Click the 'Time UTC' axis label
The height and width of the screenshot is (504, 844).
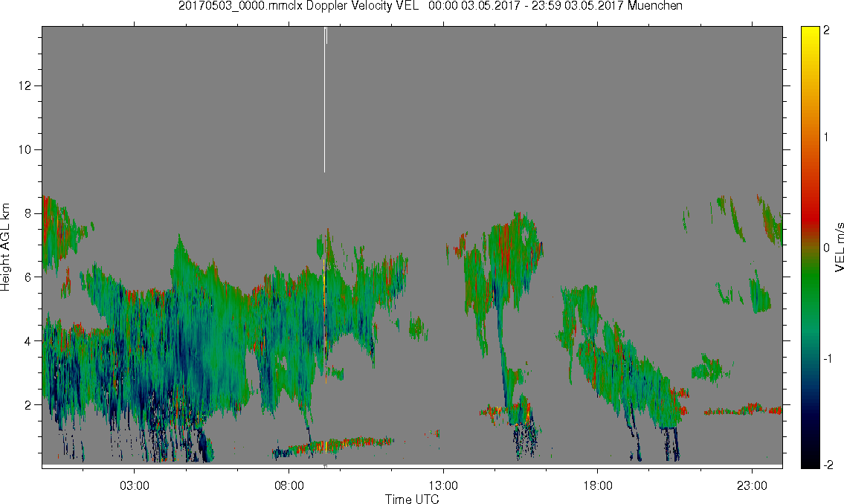coord(412,499)
